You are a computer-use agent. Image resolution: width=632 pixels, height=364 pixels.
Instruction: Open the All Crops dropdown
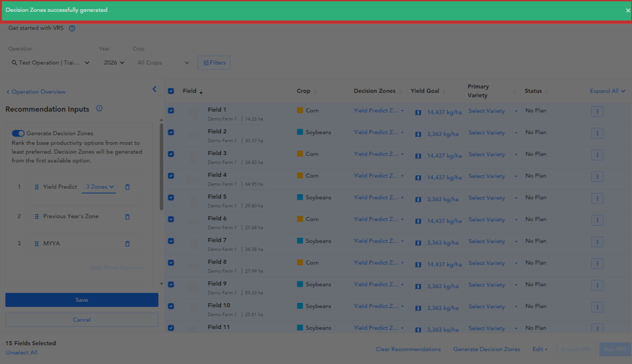[x=163, y=63]
